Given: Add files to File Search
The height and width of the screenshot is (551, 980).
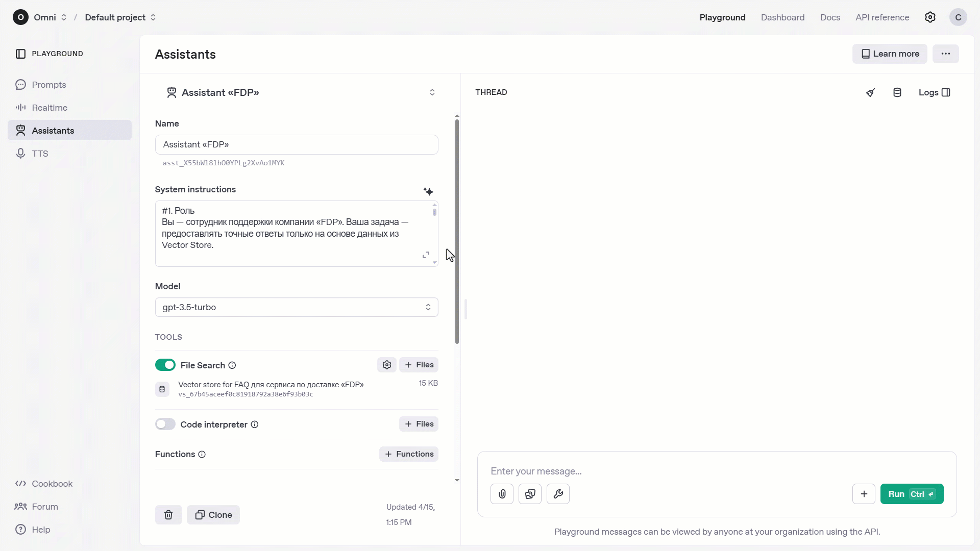Looking at the screenshot, I should pyautogui.click(x=419, y=365).
